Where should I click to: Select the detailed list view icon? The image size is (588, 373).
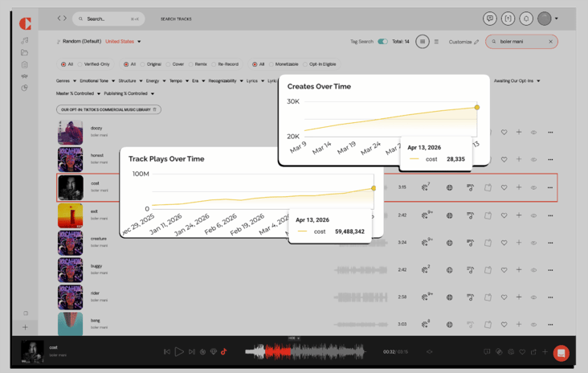tap(423, 42)
